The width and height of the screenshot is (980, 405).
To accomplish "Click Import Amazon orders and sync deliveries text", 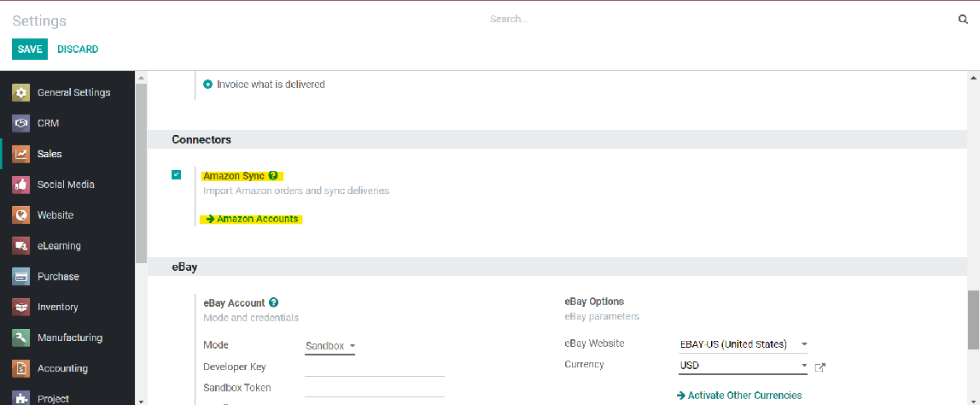I will [x=296, y=191].
